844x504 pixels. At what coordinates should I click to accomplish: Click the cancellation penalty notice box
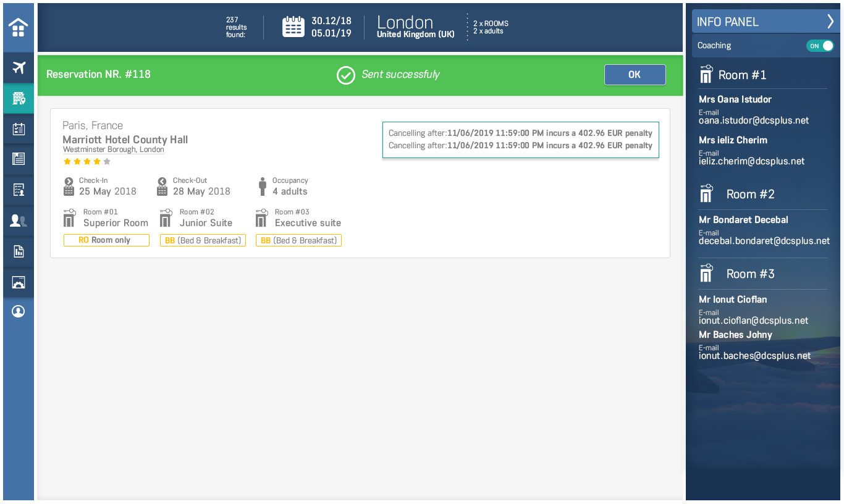pyautogui.click(x=521, y=140)
